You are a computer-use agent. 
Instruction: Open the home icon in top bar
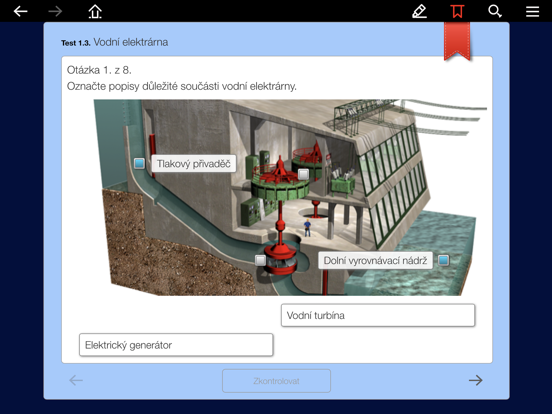(95, 11)
